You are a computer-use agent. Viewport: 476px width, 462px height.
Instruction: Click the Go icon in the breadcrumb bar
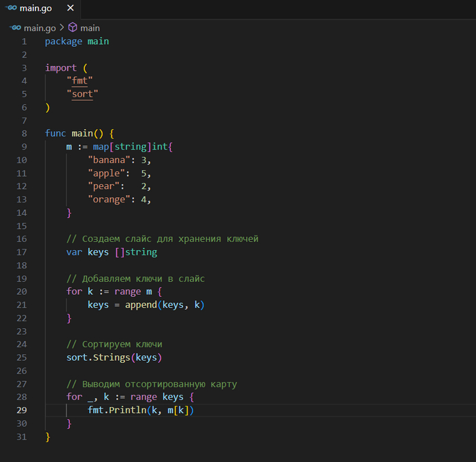(x=16, y=28)
